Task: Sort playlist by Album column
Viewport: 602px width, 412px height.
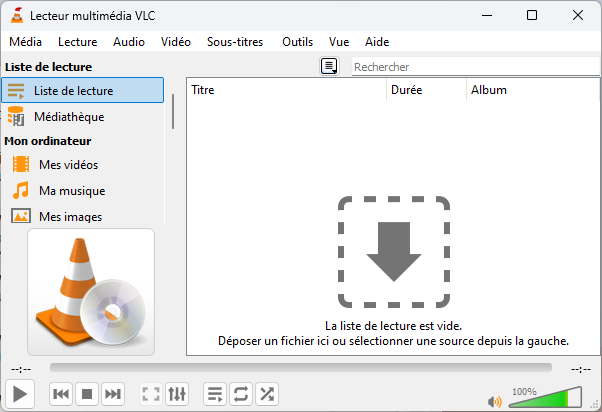Action: click(533, 90)
